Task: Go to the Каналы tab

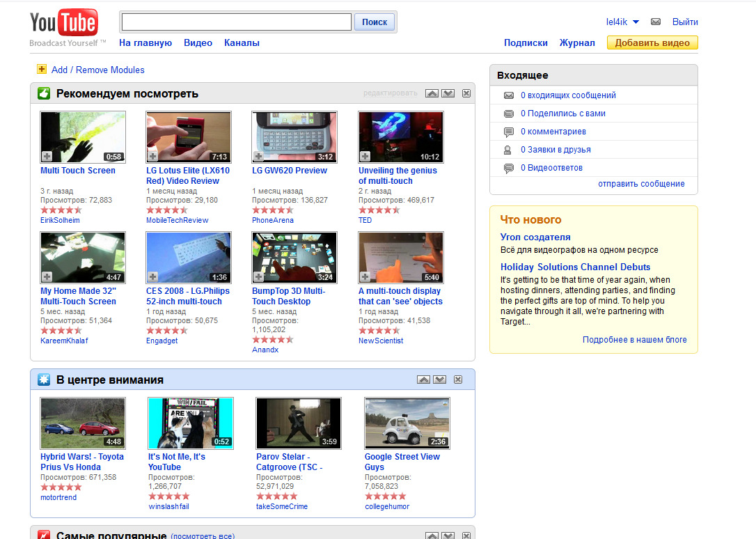Action: 242,43
